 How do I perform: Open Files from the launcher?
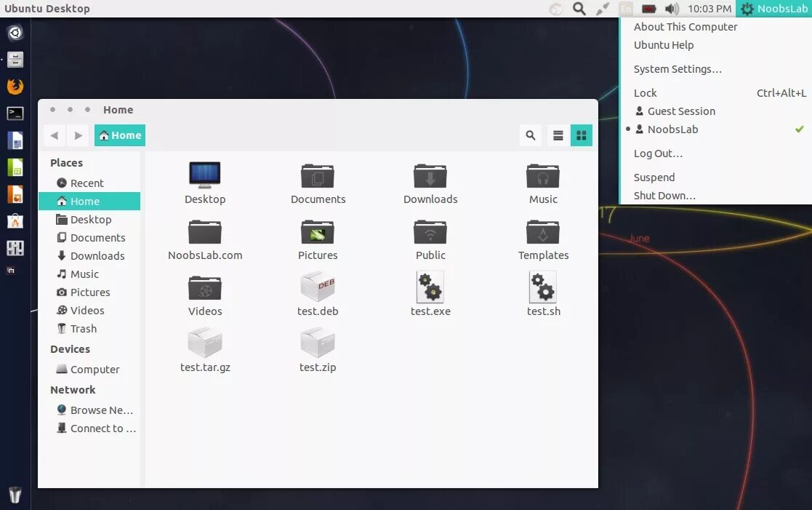tap(15, 60)
